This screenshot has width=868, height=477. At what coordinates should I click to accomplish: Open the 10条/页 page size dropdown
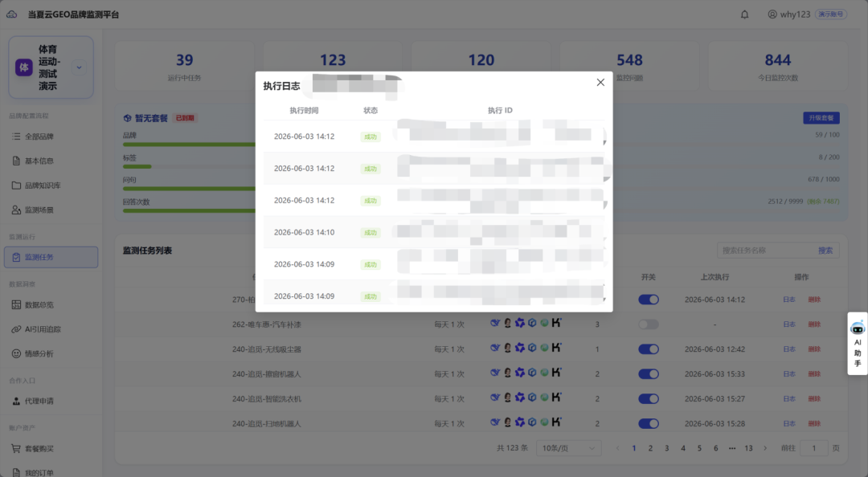pyautogui.click(x=568, y=448)
